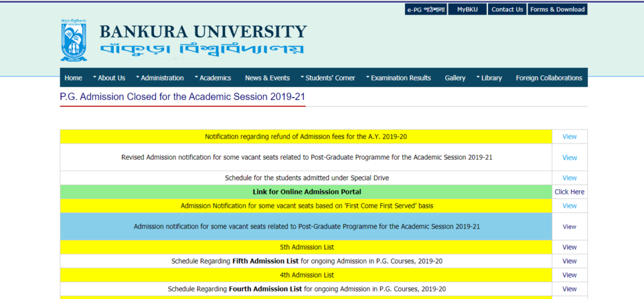Click 'Schedule Regarding Fourth Admission List' text
This screenshot has width=644, height=299.
click(307, 289)
